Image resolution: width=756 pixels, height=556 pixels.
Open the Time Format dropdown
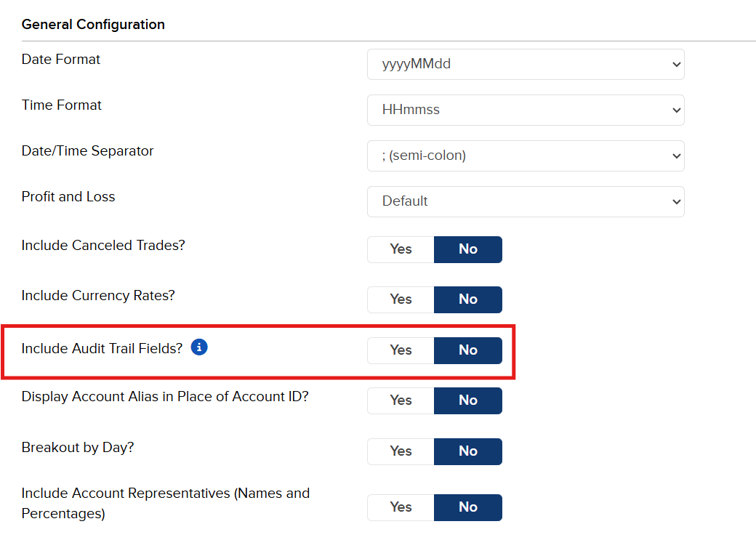click(525, 110)
